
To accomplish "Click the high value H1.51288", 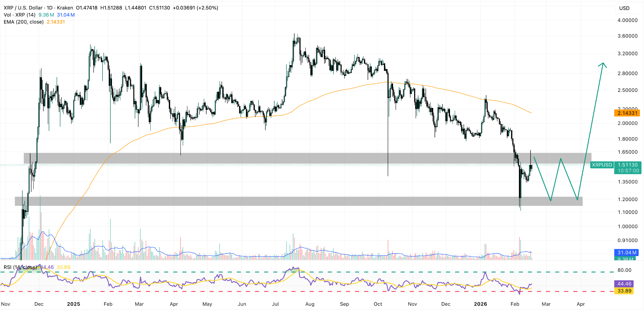I will click(x=111, y=8).
